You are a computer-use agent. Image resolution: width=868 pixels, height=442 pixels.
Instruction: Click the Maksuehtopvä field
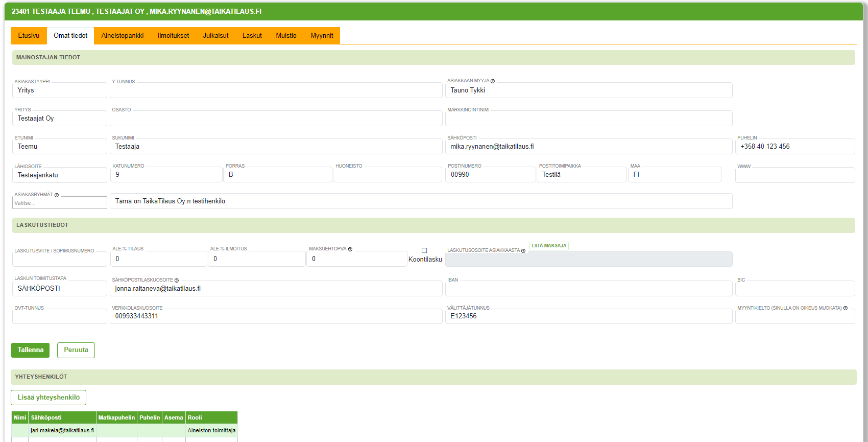tap(357, 259)
